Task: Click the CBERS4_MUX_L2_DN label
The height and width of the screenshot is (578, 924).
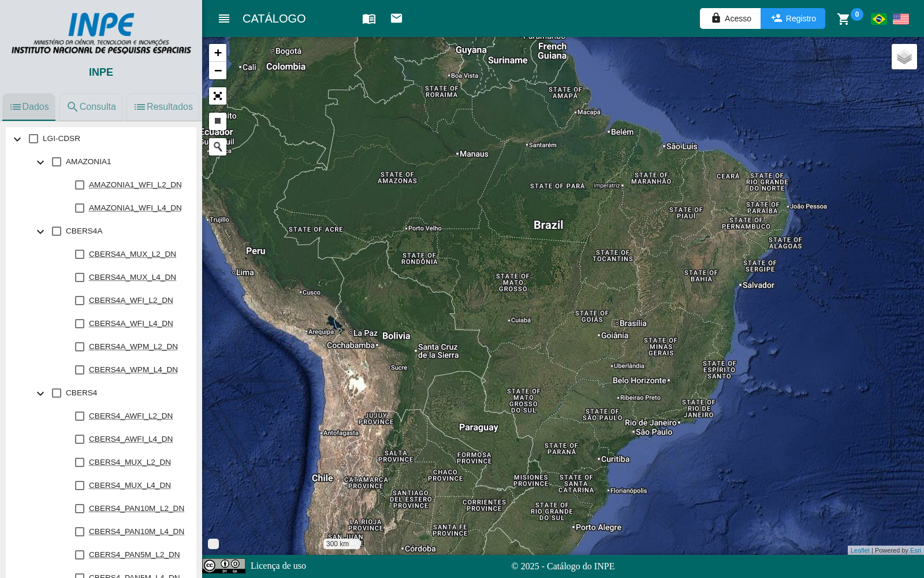Action: 130,462
